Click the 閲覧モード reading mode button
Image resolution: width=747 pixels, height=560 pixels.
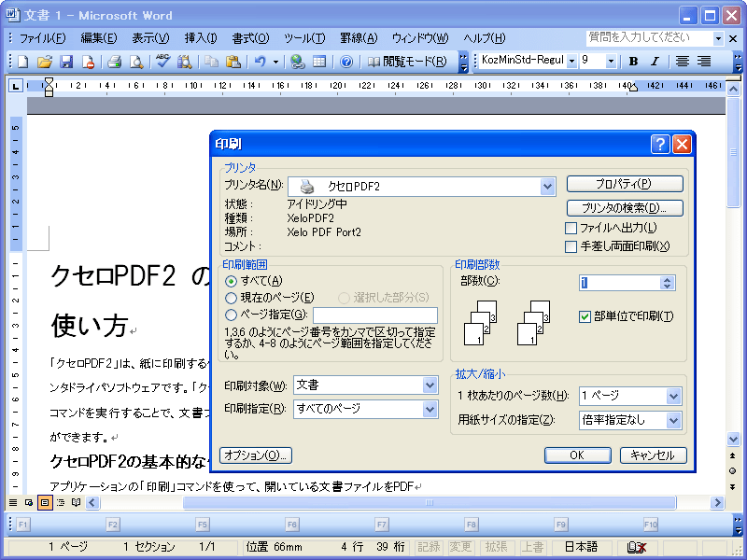[x=407, y=62]
